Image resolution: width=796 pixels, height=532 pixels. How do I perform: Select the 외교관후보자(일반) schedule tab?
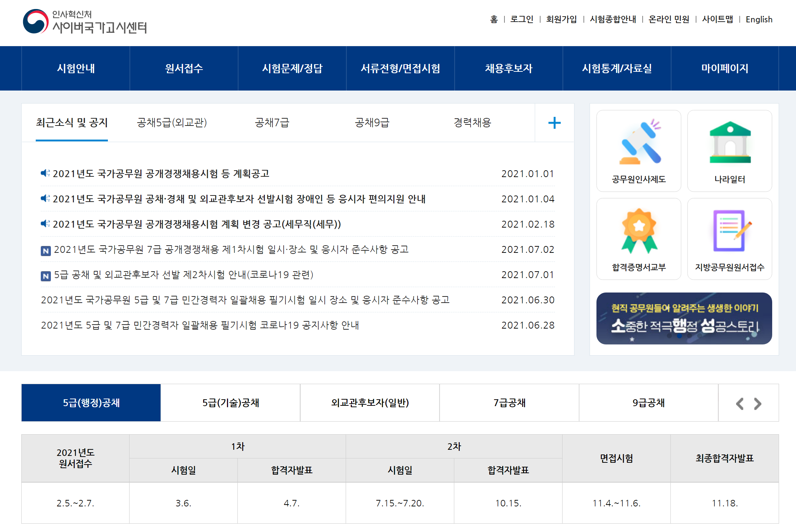coord(370,403)
